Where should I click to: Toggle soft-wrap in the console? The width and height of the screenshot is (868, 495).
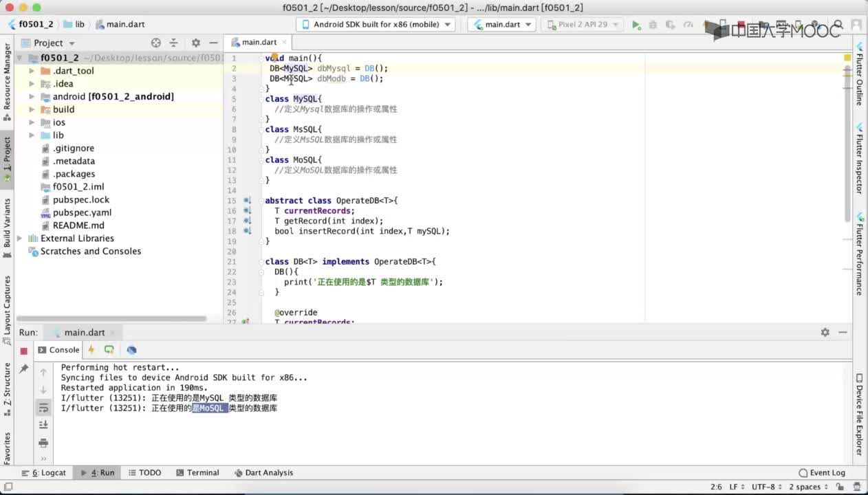(x=43, y=408)
